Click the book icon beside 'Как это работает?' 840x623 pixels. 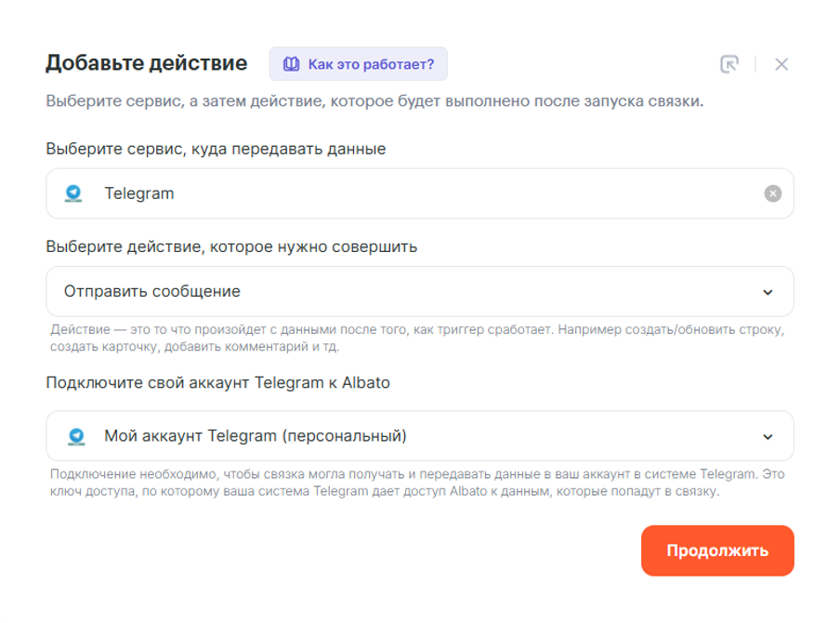[291, 64]
